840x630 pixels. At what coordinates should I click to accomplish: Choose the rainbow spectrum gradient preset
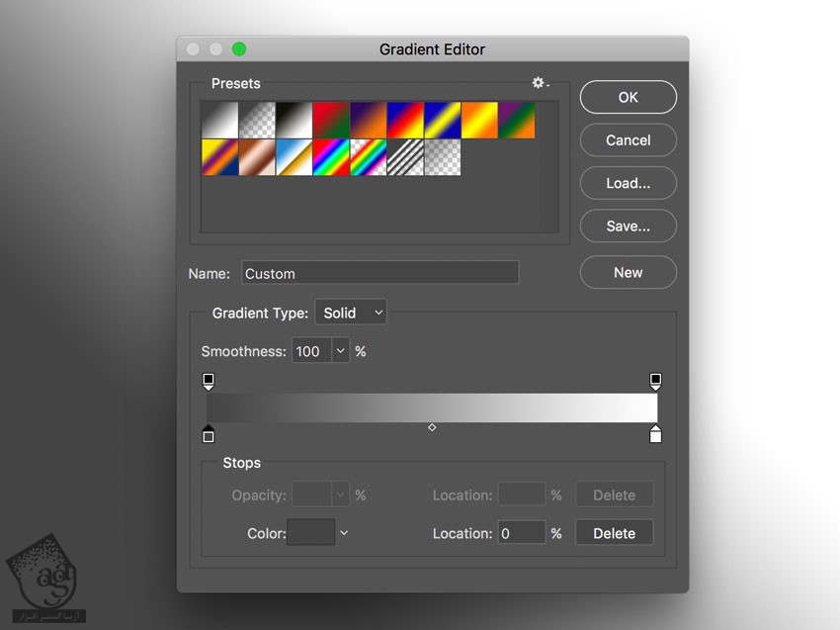tap(331, 156)
